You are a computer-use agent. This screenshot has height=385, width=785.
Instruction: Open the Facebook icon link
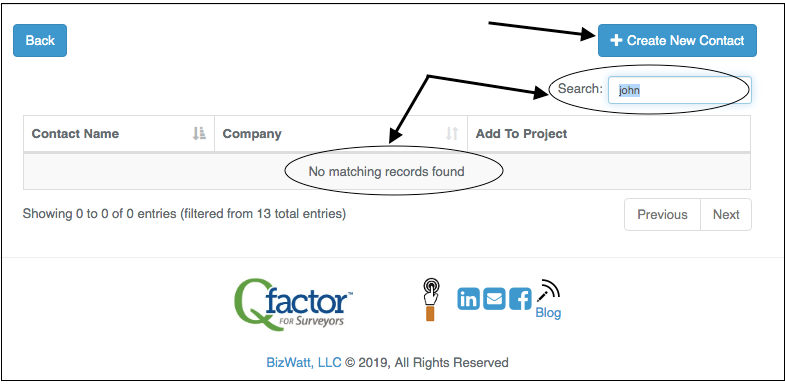coord(520,299)
